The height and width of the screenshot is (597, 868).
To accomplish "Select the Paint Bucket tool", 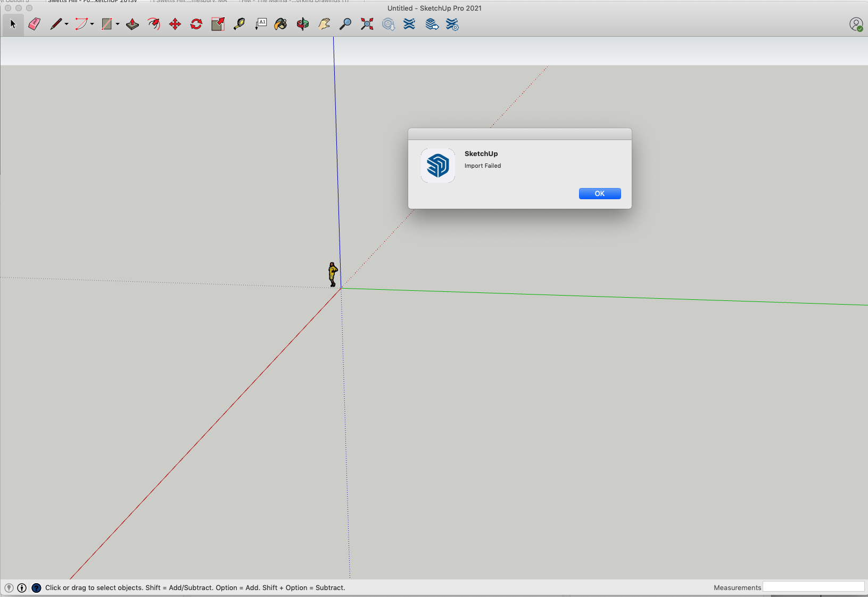I will 280,24.
